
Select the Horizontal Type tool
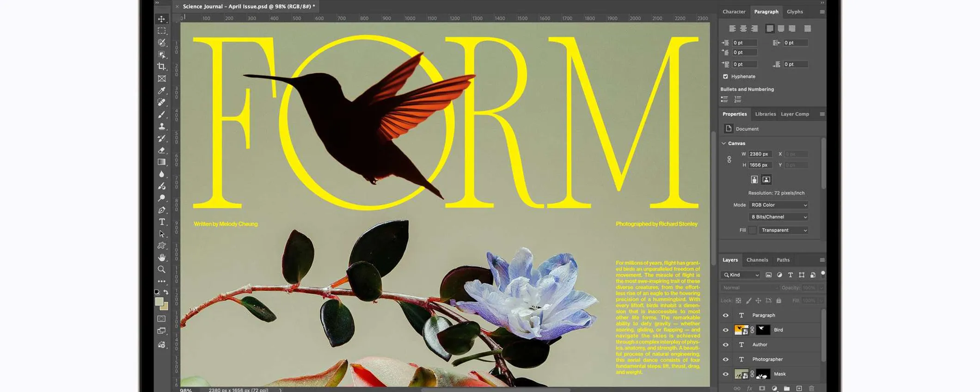click(161, 222)
